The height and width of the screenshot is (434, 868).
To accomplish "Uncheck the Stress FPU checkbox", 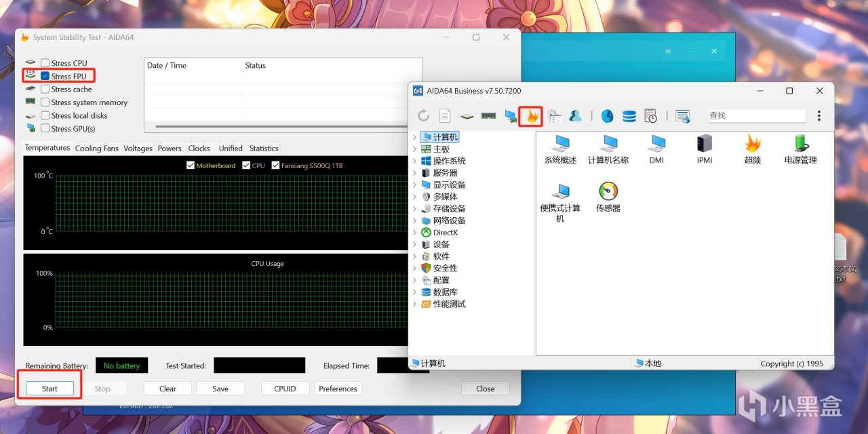I will click(45, 77).
